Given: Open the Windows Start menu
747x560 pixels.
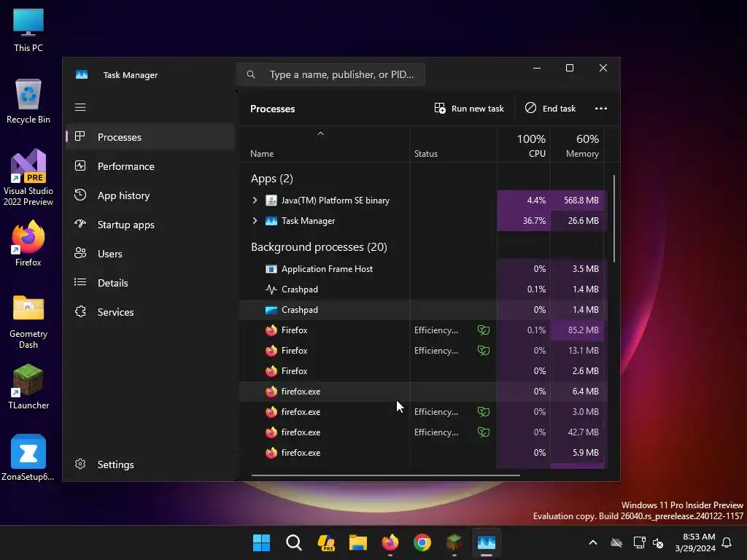Looking at the screenshot, I should pyautogui.click(x=261, y=542).
